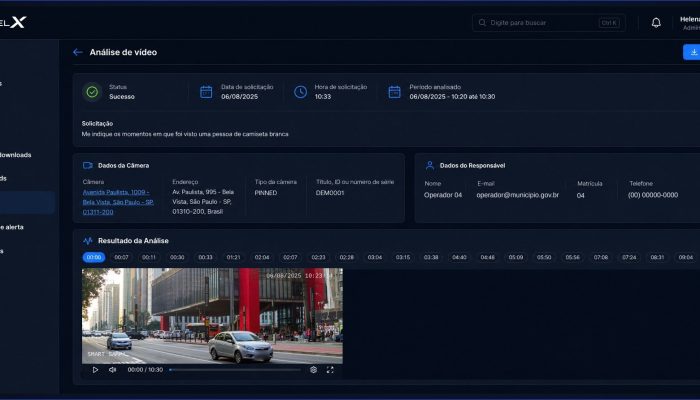Jump to the 02:04 timestamp
Screen dimensions: 700x400
[262, 257]
